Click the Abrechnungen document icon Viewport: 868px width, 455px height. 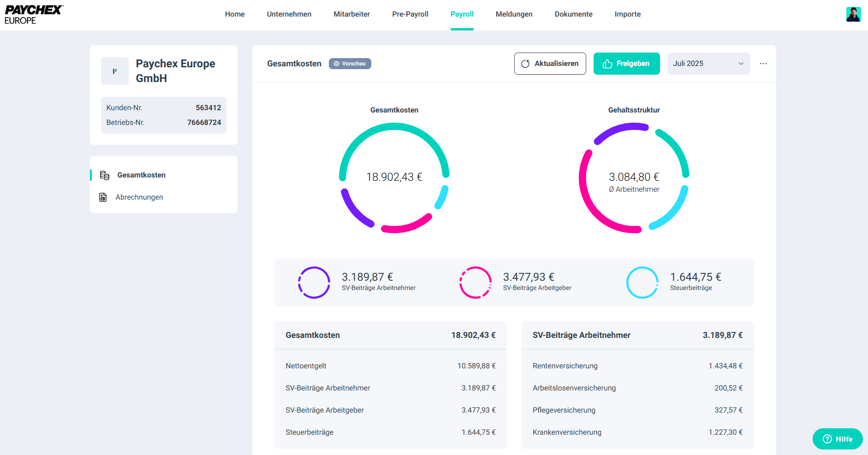[x=103, y=197]
